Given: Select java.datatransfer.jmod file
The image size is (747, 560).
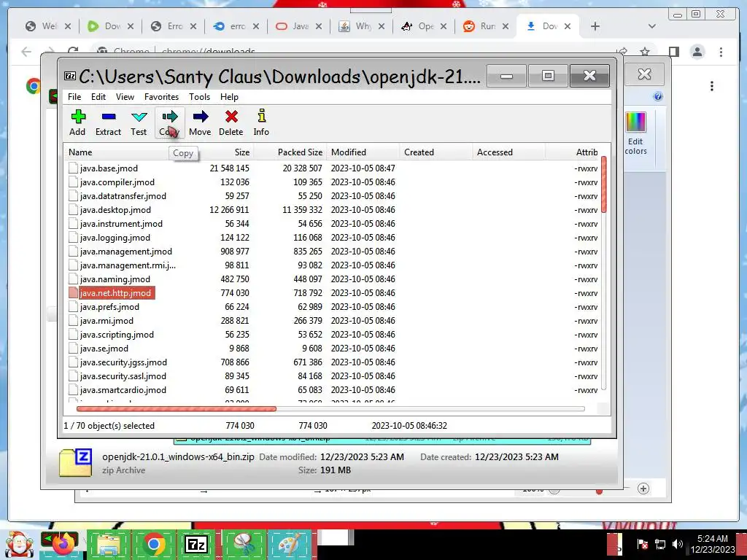Looking at the screenshot, I should tap(123, 195).
